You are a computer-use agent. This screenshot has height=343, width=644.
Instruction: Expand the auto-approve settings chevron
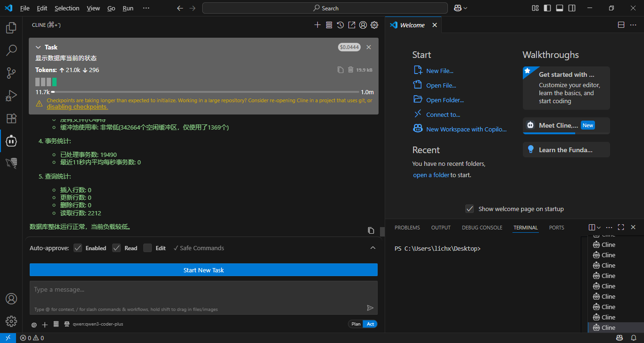pos(373,248)
